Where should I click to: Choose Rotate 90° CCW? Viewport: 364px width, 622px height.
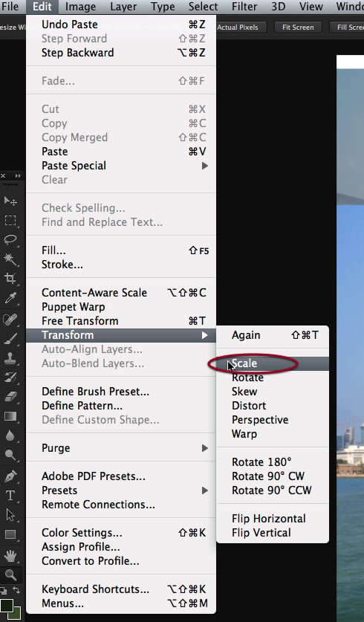coord(273,490)
